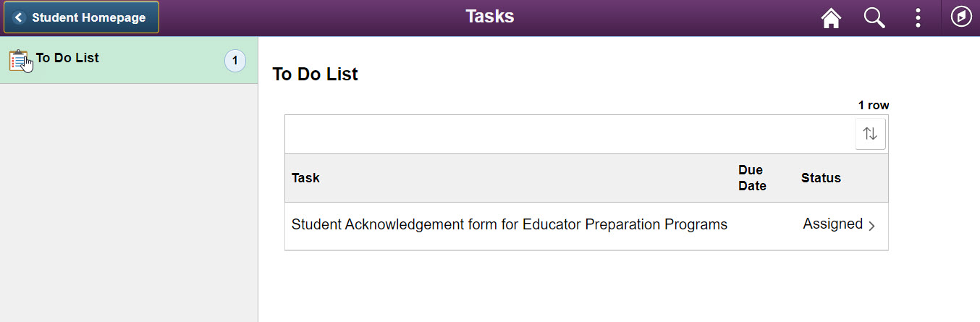Click the Tasks page title
Viewport: 980px width, 322px height.
[489, 17]
